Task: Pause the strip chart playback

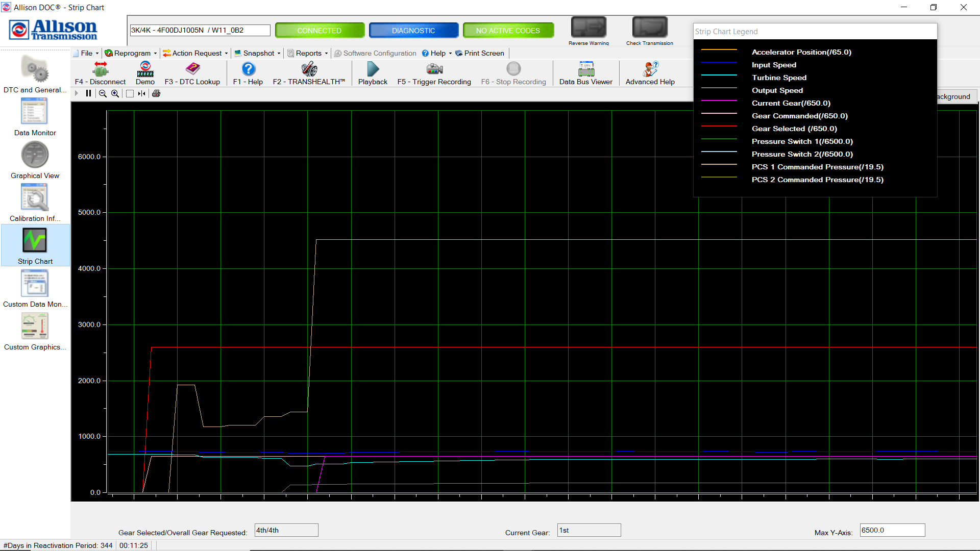Action: tap(88, 93)
